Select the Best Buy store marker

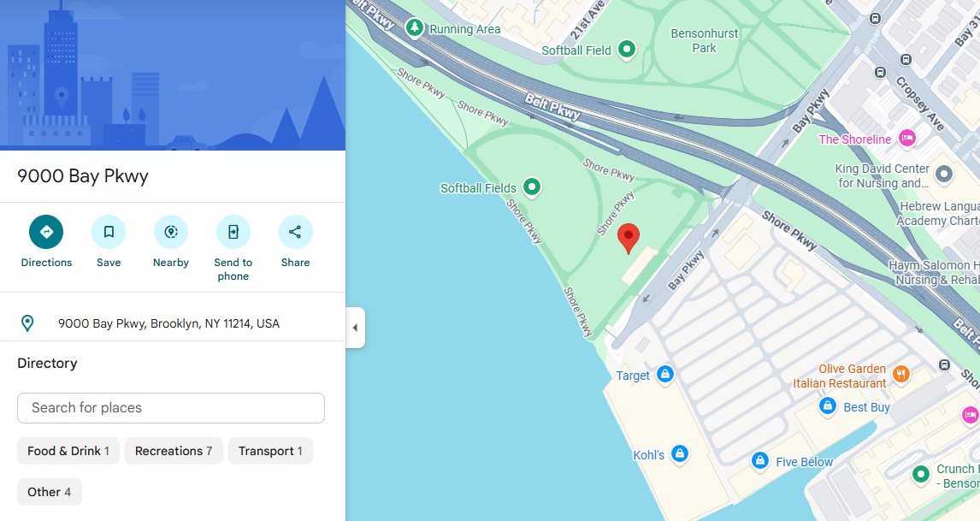(828, 406)
